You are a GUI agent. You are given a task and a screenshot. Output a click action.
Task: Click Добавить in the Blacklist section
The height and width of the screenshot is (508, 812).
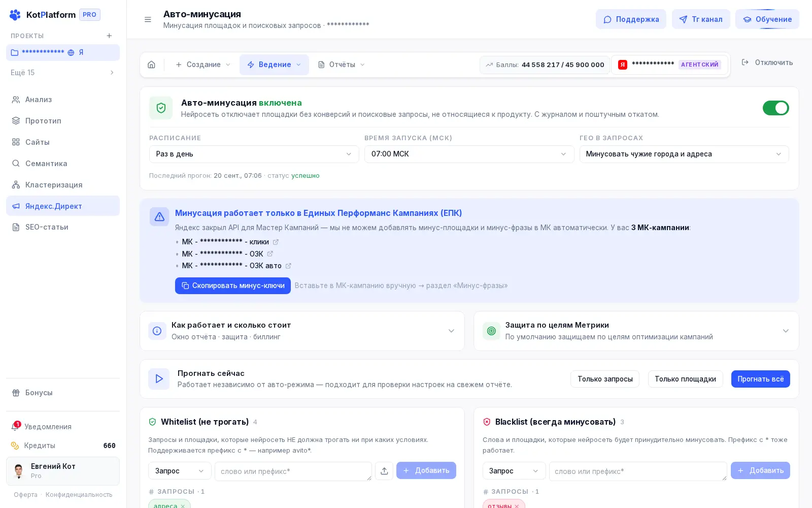click(x=760, y=470)
